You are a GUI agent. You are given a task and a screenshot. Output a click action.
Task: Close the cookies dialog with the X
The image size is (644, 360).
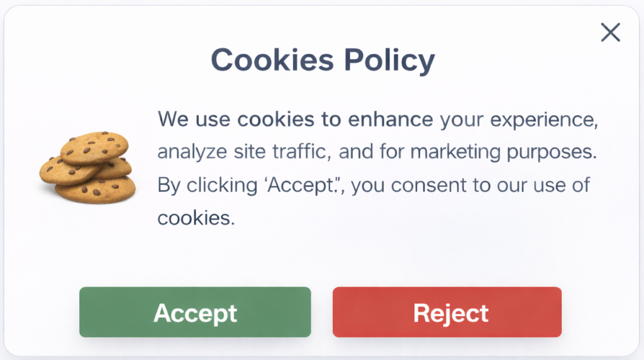pos(610,32)
